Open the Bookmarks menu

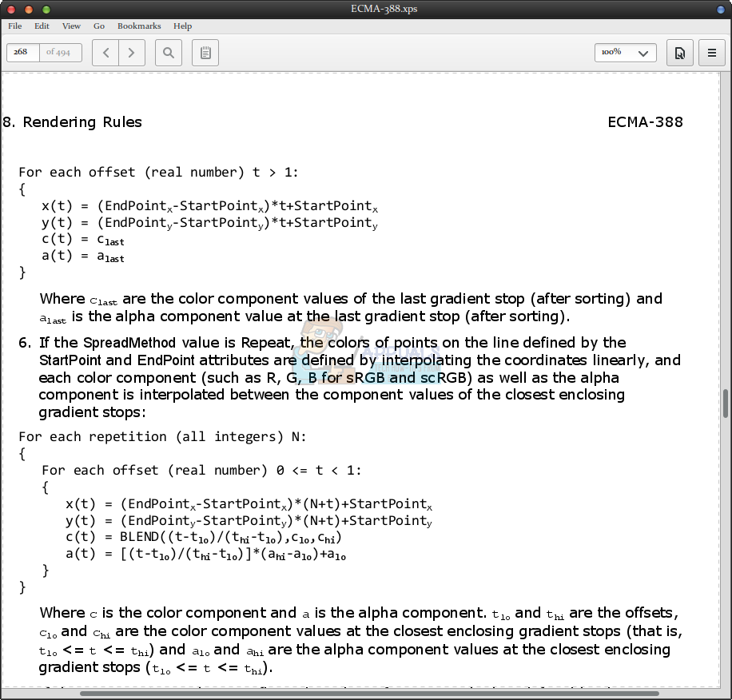(x=139, y=26)
